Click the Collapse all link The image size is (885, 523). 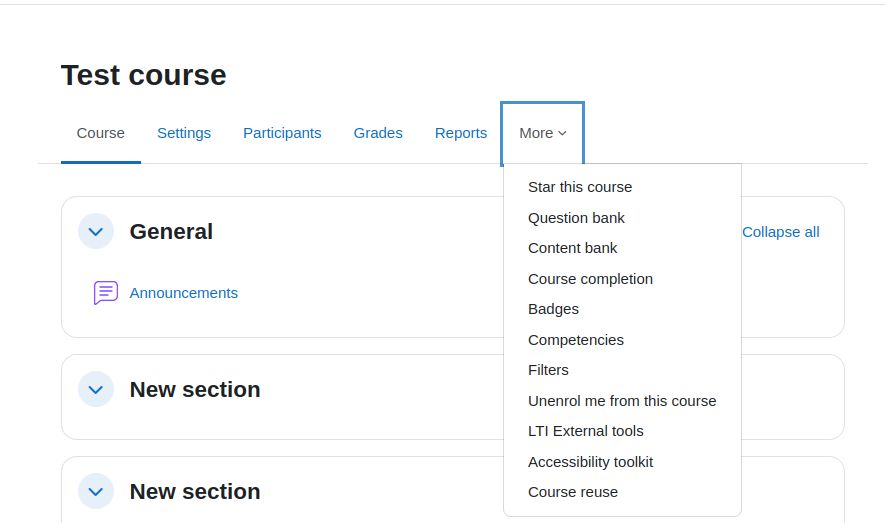click(781, 232)
